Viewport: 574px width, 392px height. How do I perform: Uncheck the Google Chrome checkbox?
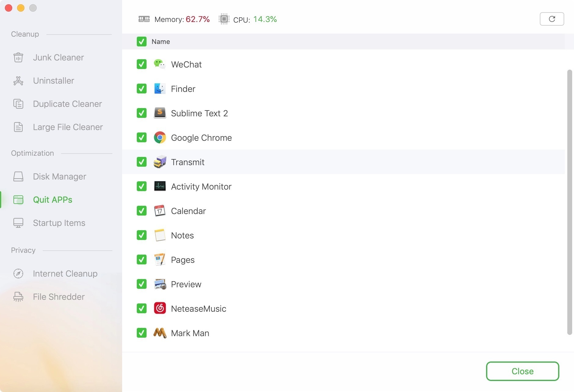click(142, 137)
